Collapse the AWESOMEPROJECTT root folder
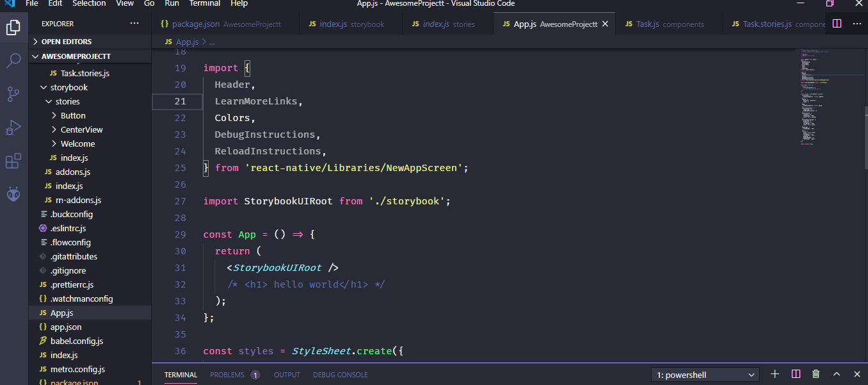Image resolution: width=868 pixels, height=385 pixels. point(90,56)
